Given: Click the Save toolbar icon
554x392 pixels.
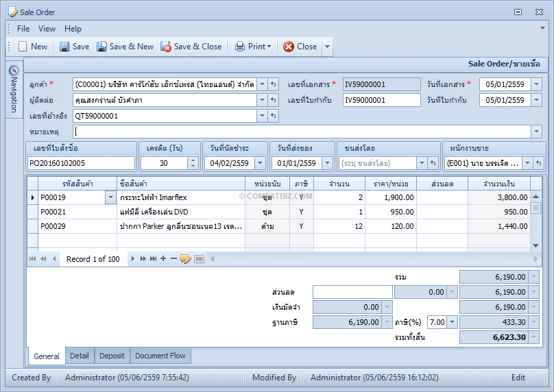Looking at the screenshot, I should [64, 47].
